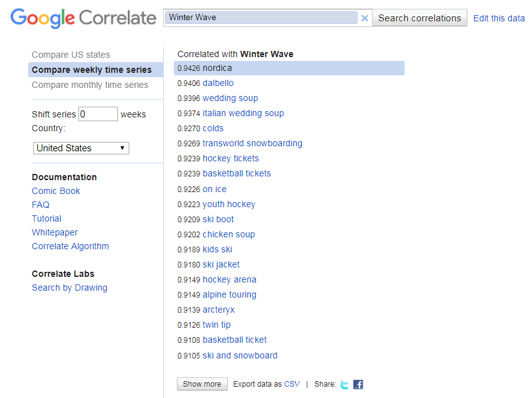532x398 pixels.
Task: Select the nordica correlation row
Action: [289, 68]
